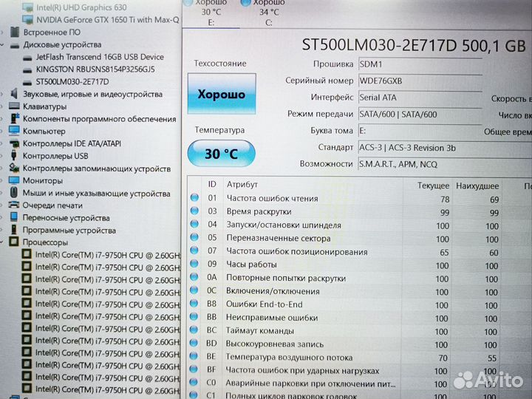The image size is (532, 399).
Task: Select the Высокоуровневая запись attribute row
Action: [360, 344]
